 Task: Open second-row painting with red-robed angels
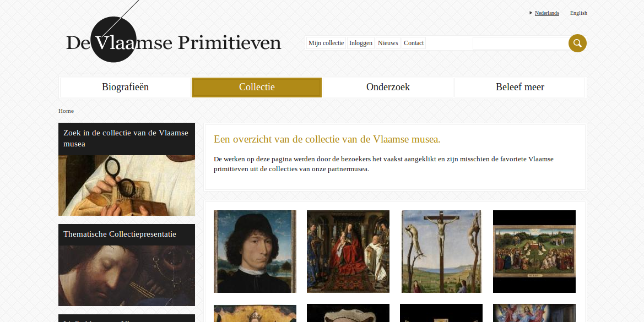(534, 313)
